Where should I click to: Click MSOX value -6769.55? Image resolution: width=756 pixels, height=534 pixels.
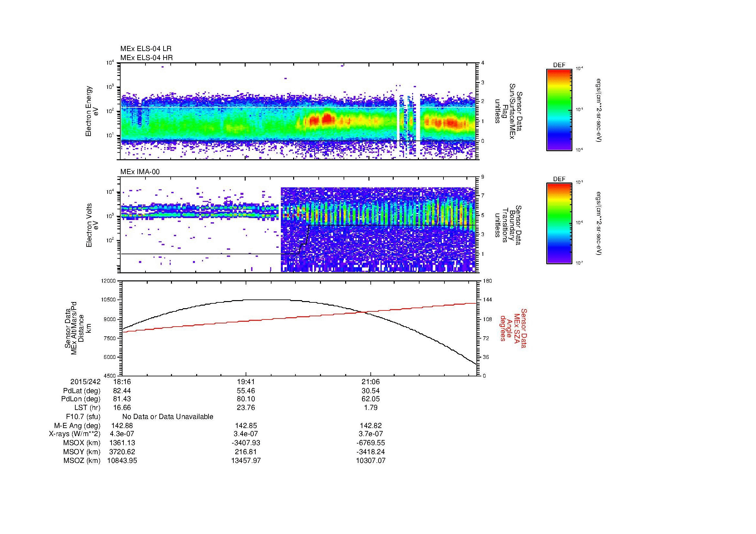click(371, 443)
